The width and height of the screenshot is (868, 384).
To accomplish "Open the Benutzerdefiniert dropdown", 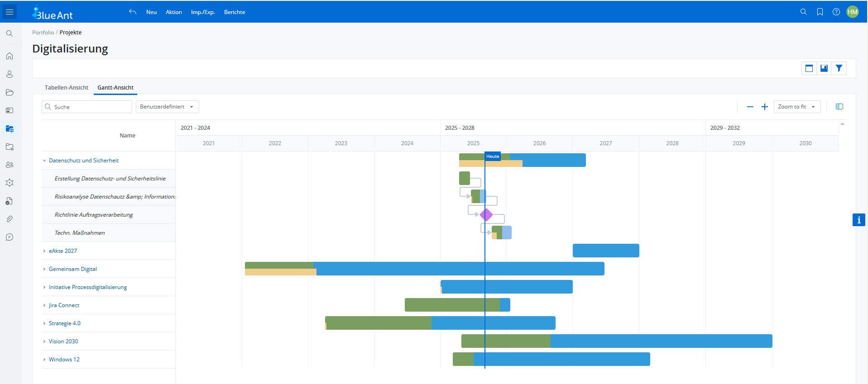I will [168, 107].
